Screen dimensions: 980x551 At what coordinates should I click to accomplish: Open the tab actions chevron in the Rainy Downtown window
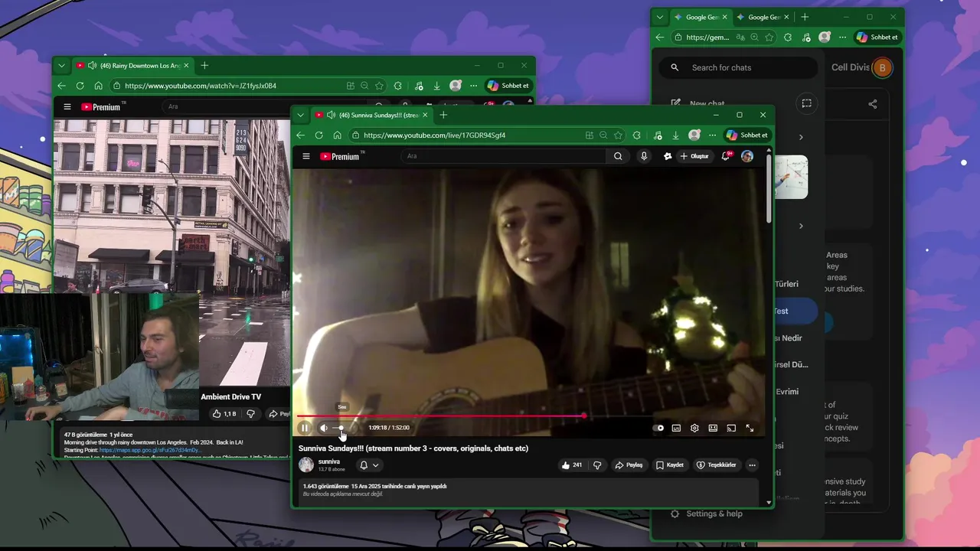point(61,66)
